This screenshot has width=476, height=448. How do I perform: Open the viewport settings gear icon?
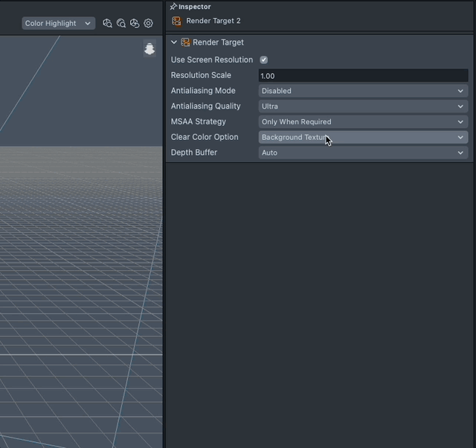click(149, 23)
